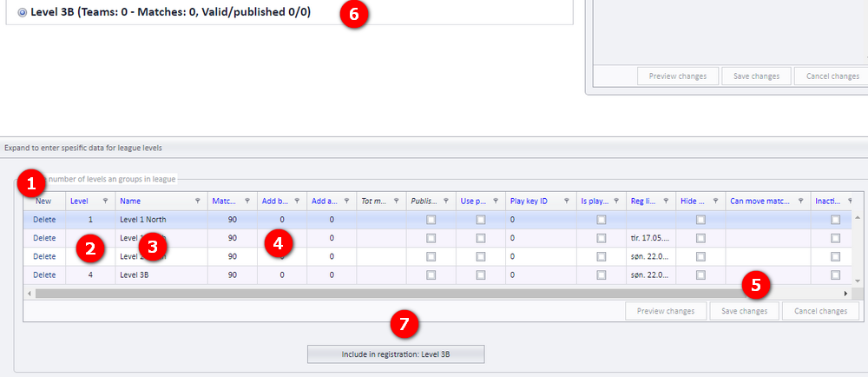Open filter for Is play... column
Screen dimensions: 868x377
click(616, 201)
